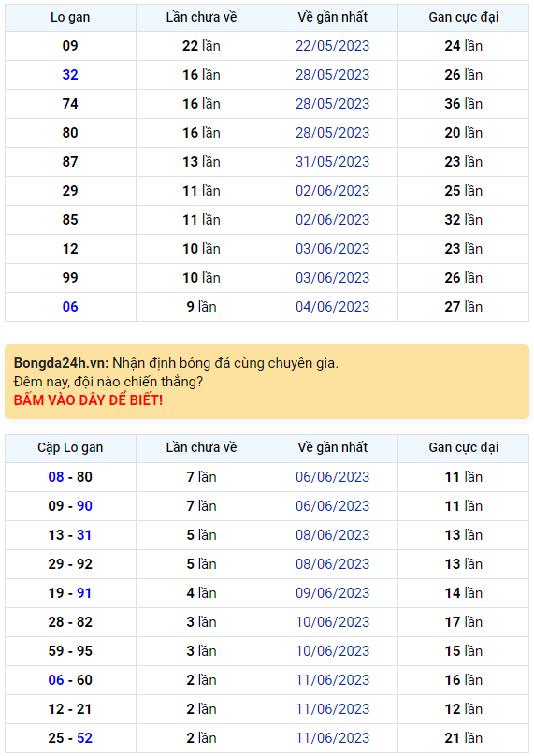Select the '16 lần' max cell in row 06 - 60

pos(463,680)
